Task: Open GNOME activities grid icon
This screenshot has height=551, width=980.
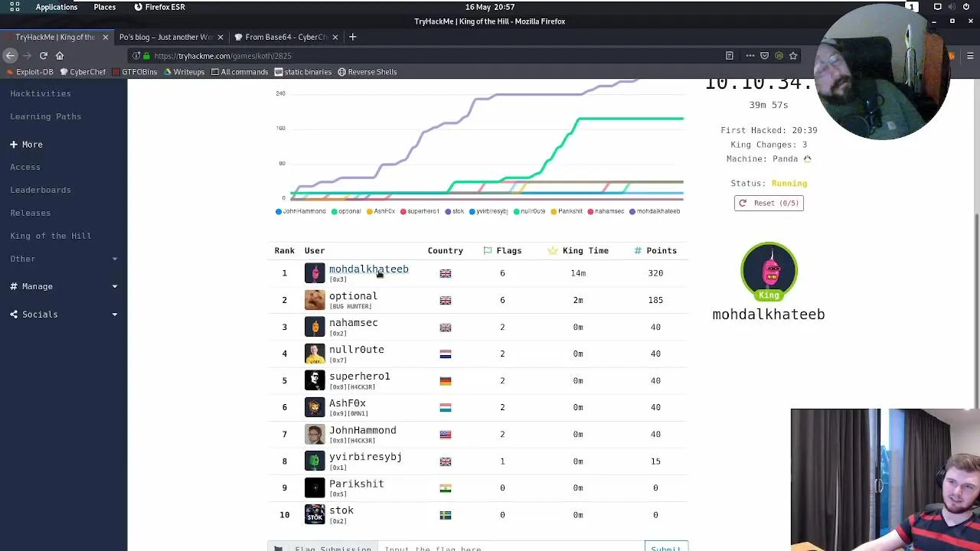Action: tap(15, 7)
